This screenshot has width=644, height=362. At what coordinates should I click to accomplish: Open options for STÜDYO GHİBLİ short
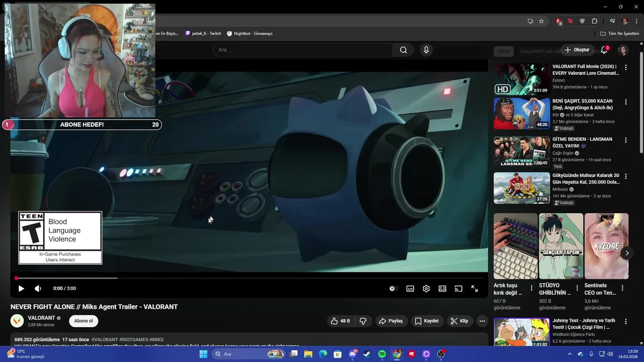click(577, 288)
